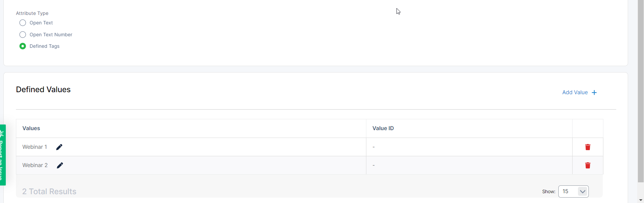Viewport: 644px width, 203px height.
Task: Click the Webinar 1 value name
Action: coord(35,147)
